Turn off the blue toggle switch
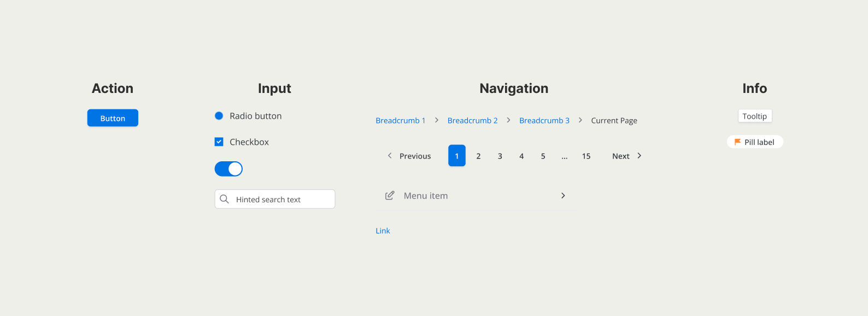Viewport: 868px width, 316px height. [228, 169]
